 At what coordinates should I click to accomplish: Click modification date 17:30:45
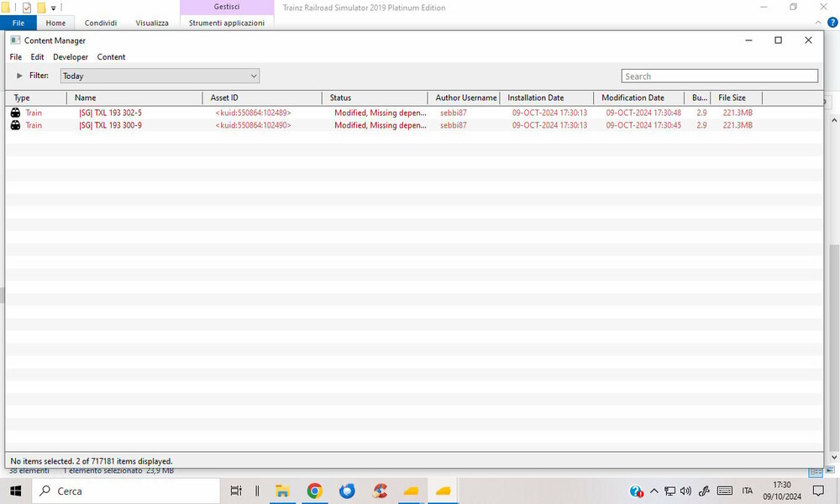(x=643, y=125)
